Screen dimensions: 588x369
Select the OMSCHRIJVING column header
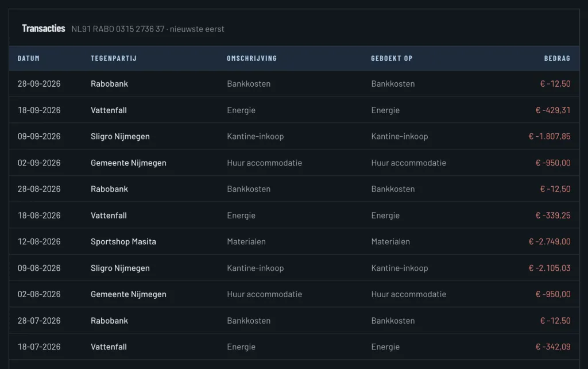(x=252, y=58)
